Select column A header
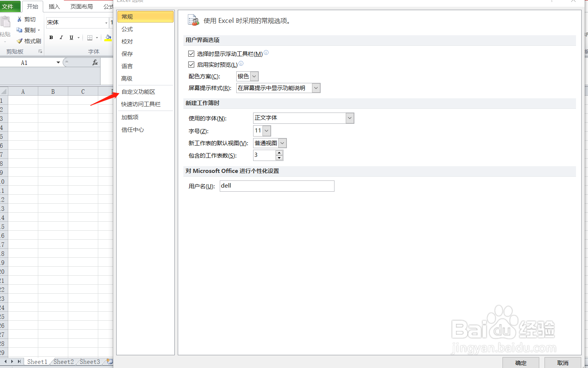The height and width of the screenshot is (368, 588). tap(23, 91)
